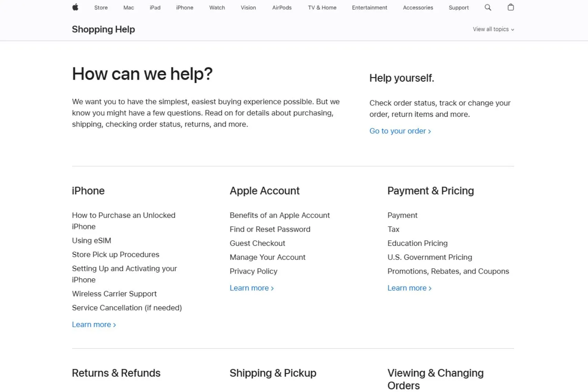The height and width of the screenshot is (392, 588).
Task: Open the Vision menu item
Action: click(x=248, y=7)
